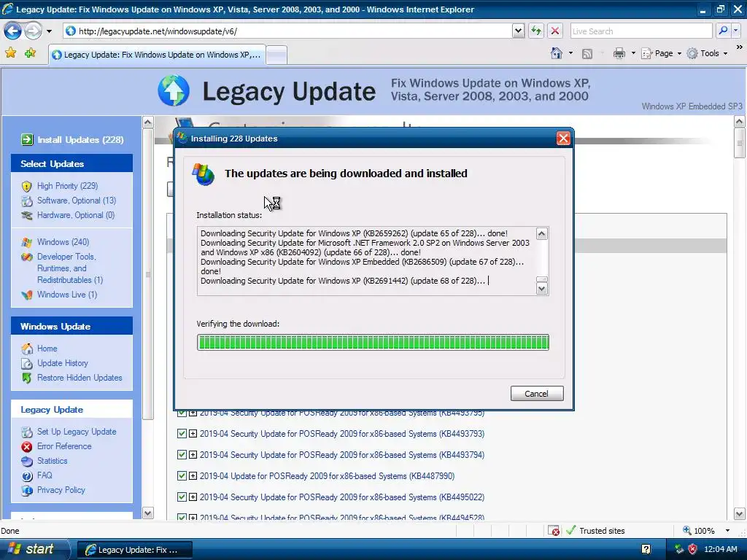Click the Add to Favorites icon

coord(31,53)
